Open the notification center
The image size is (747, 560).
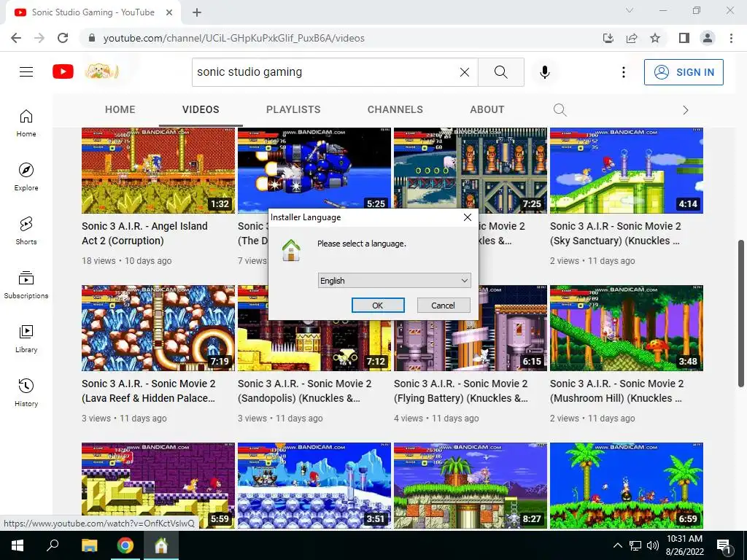(x=724, y=545)
